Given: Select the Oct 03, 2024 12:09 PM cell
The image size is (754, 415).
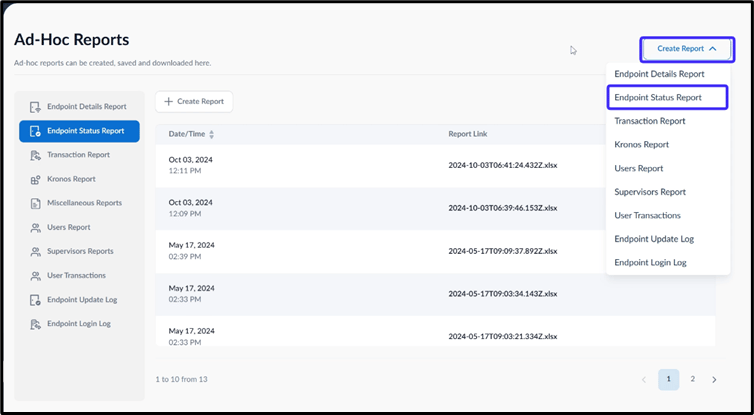Looking at the screenshot, I should pyautogui.click(x=190, y=208).
